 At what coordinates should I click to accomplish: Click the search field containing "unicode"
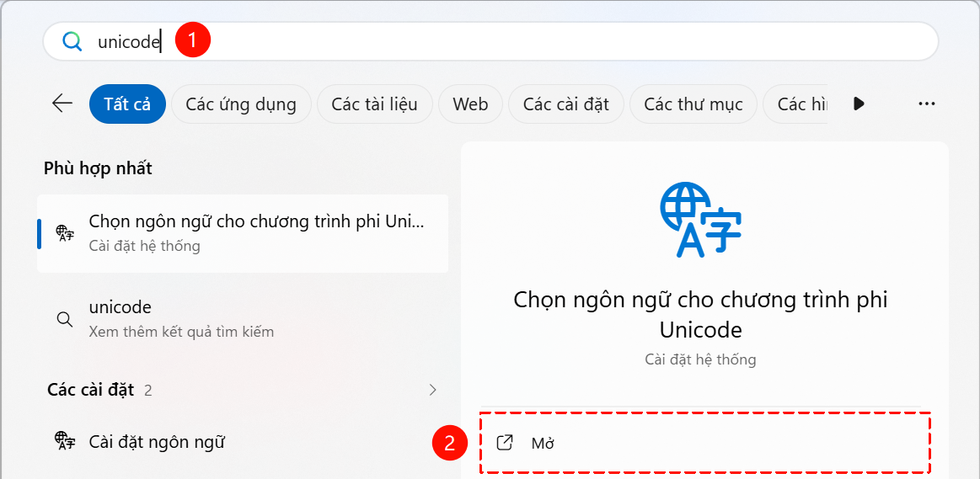tap(506, 41)
